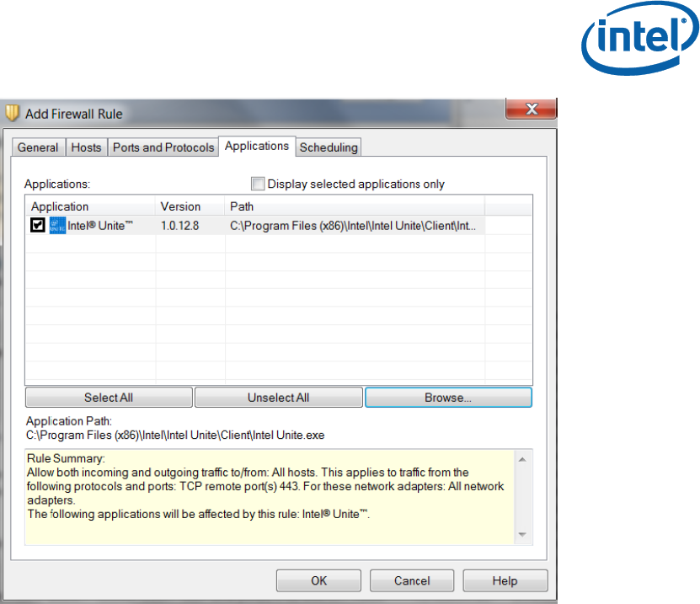Click the Select All button
This screenshot has width=700, height=604.
pyautogui.click(x=109, y=398)
